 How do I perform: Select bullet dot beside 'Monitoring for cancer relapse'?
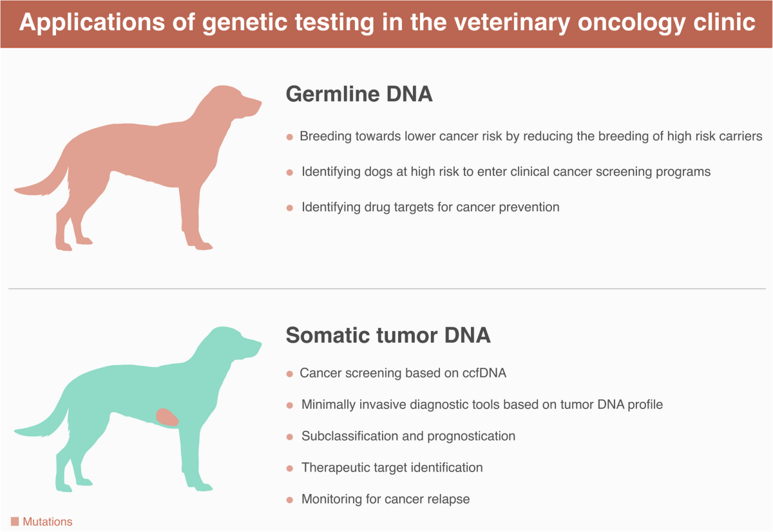click(290, 500)
